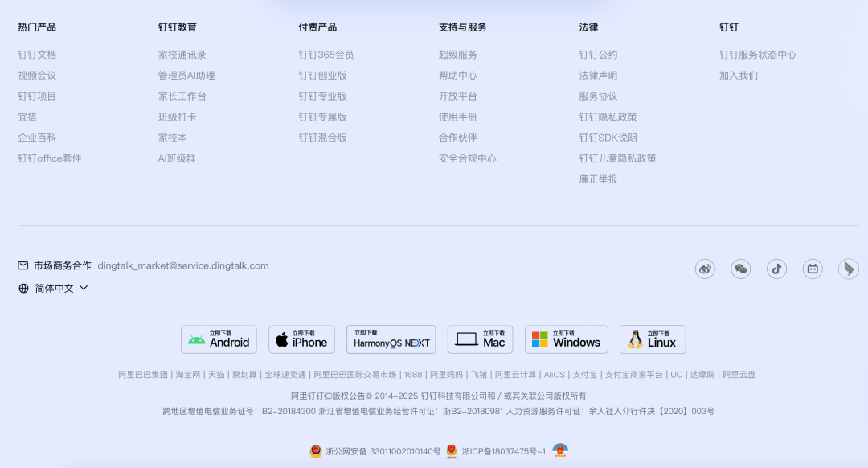The image size is (868, 468).
Task: Visit 淘宝网 footer link
Action: point(188,375)
